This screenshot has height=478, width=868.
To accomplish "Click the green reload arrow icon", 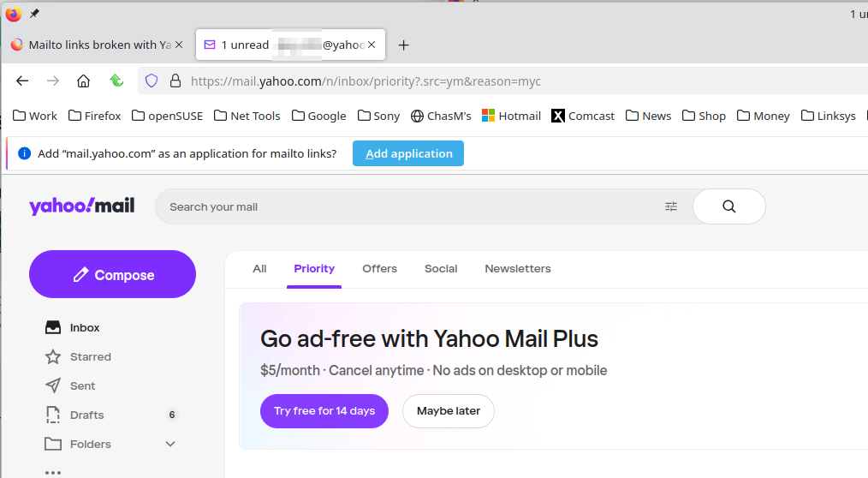I will pos(117,81).
